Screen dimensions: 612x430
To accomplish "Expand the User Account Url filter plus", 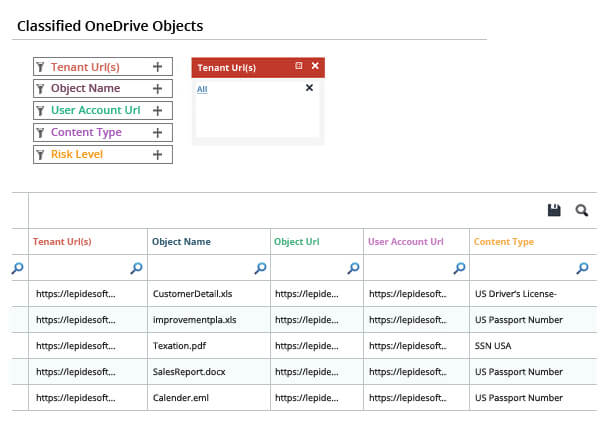I will [157, 111].
